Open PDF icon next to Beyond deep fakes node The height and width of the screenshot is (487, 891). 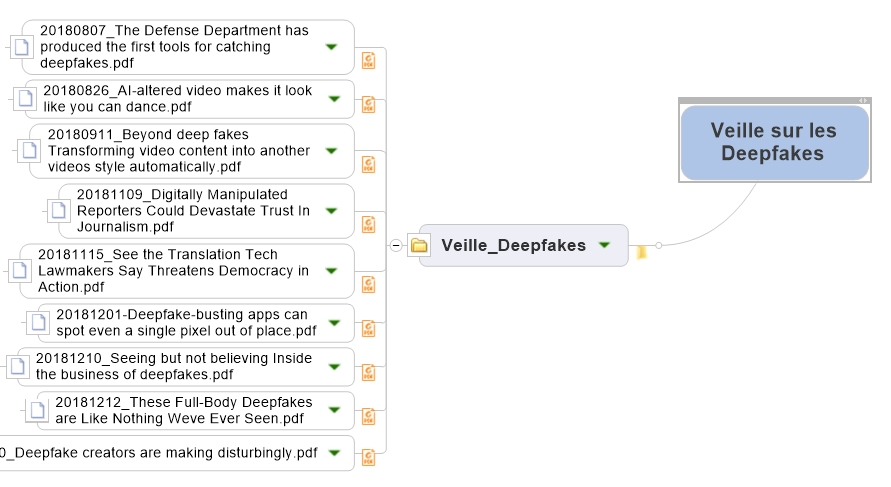pyautogui.click(x=369, y=165)
